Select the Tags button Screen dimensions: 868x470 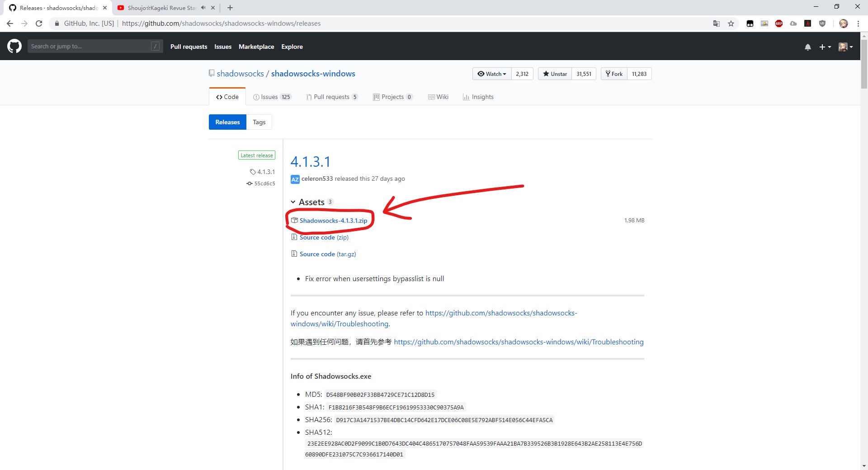tap(259, 122)
